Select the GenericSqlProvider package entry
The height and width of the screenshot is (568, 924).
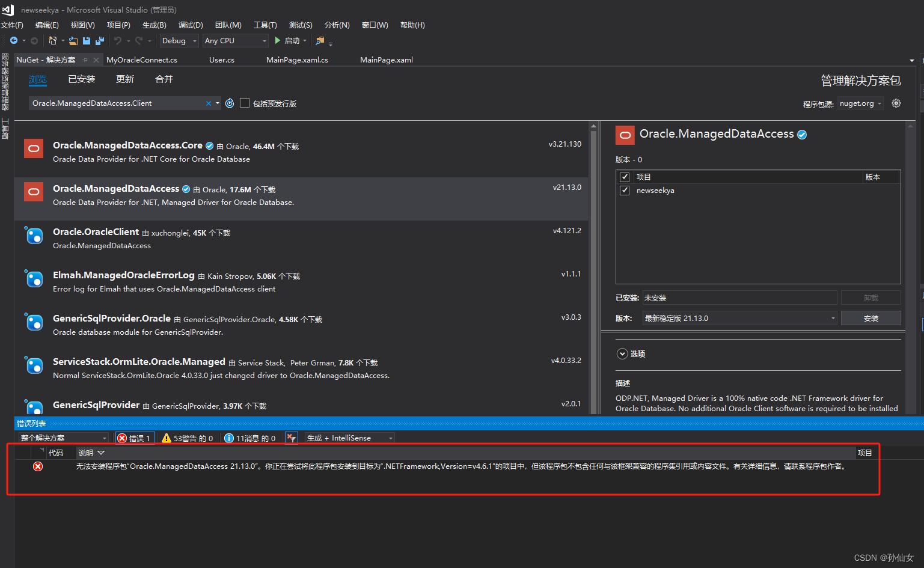point(301,405)
